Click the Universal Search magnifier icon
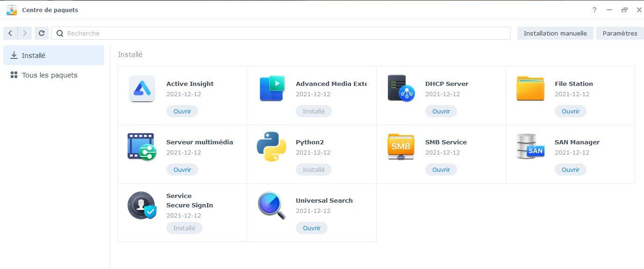This screenshot has width=644, height=269. [x=272, y=205]
